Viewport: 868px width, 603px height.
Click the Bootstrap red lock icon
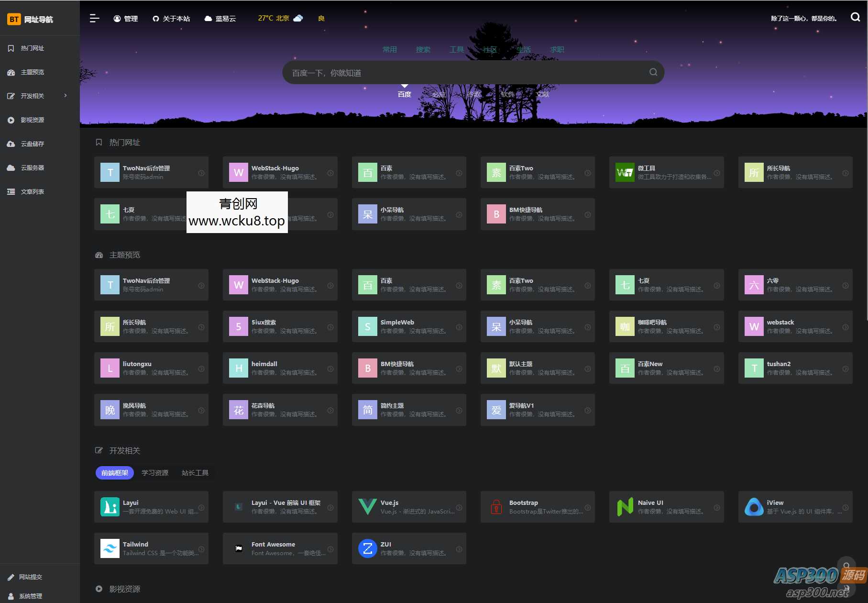tap(496, 506)
